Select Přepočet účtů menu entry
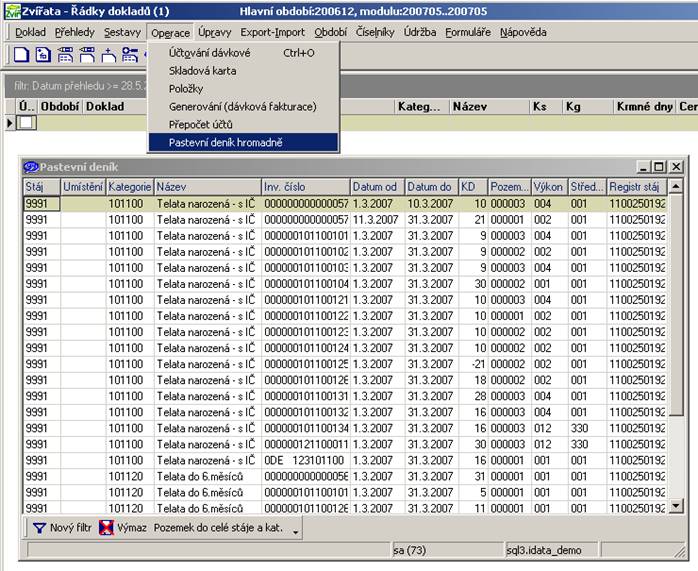This screenshot has height=571, width=698. point(243,125)
